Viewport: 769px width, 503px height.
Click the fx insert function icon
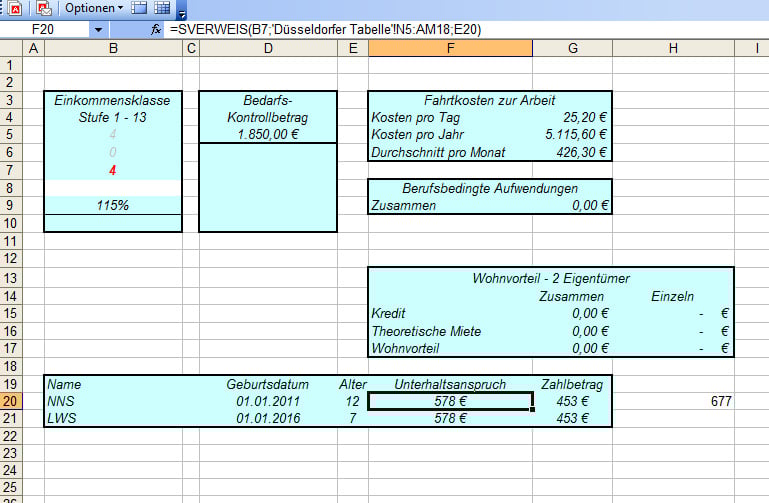point(156,29)
